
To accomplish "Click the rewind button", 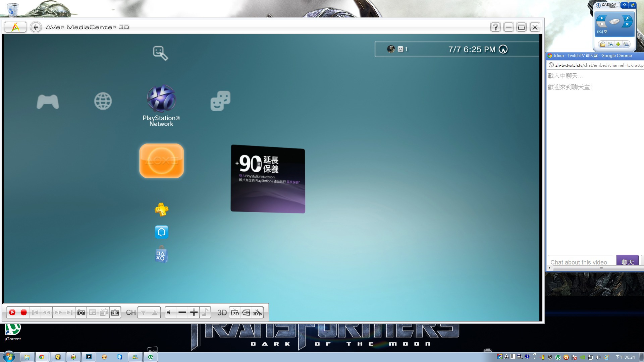I will (46, 312).
